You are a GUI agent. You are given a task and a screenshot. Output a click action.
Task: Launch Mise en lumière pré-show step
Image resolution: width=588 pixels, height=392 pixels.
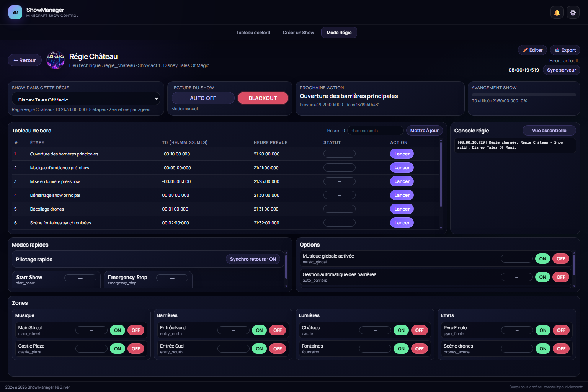click(402, 181)
